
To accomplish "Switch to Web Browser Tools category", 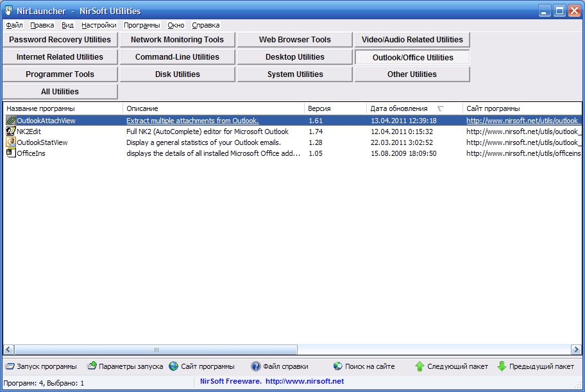I will coord(294,40).
